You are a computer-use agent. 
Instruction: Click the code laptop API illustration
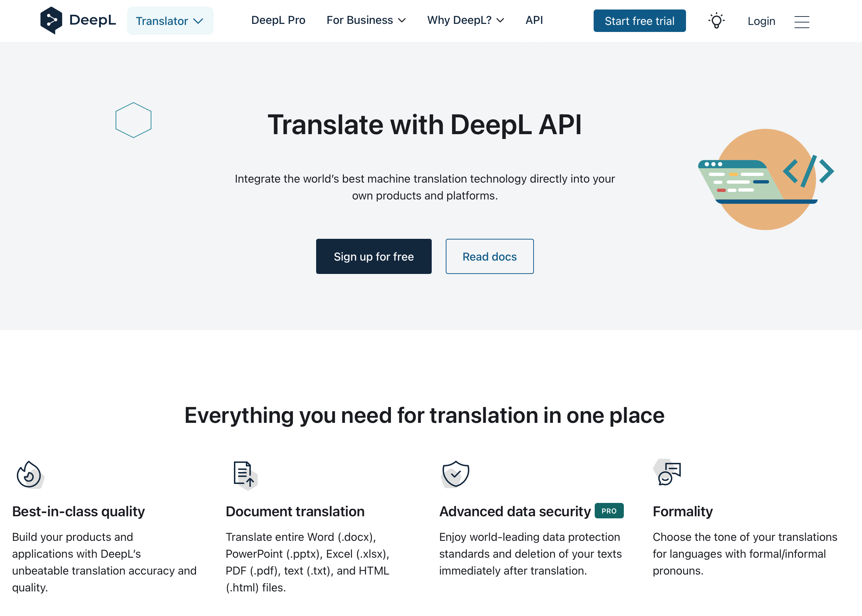tap(766, 179)
